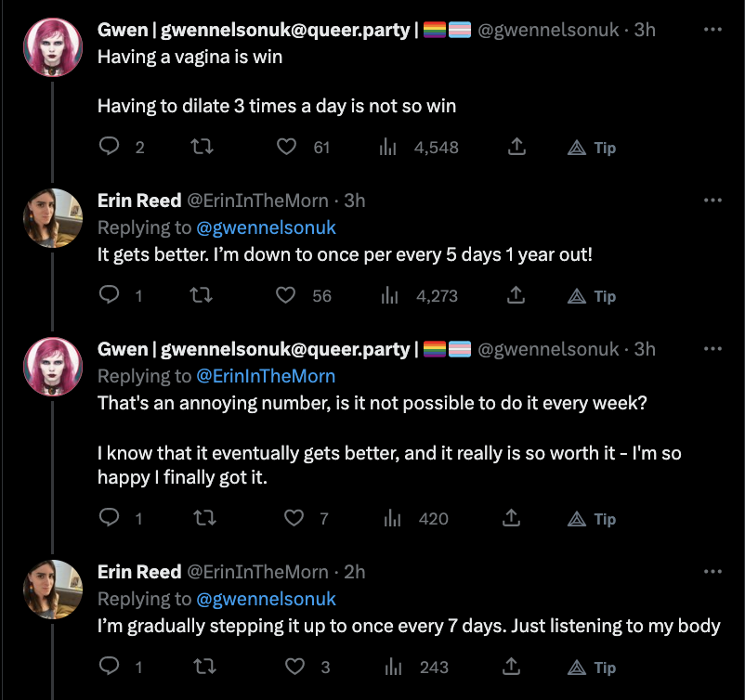The height and width of the screenshot is (700, 745).
Task: Retweet Gwen's first tweet in the thread
Action: pos(200,148)
